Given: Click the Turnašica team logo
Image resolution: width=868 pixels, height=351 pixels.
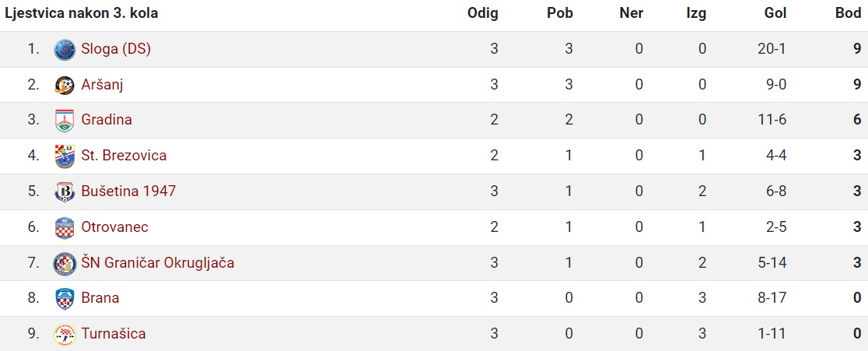Looking at the screenshot, I should (x=65, y=334).
